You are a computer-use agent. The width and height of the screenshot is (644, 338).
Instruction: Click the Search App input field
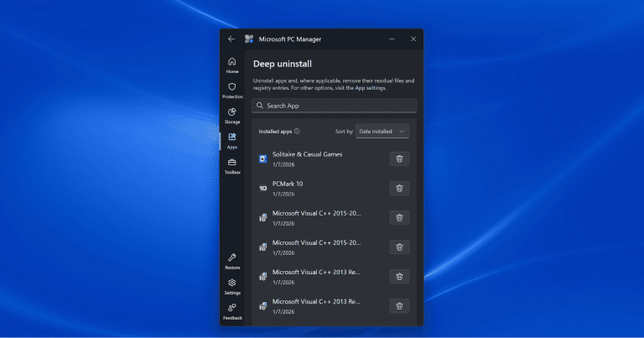tap(335, 106)
